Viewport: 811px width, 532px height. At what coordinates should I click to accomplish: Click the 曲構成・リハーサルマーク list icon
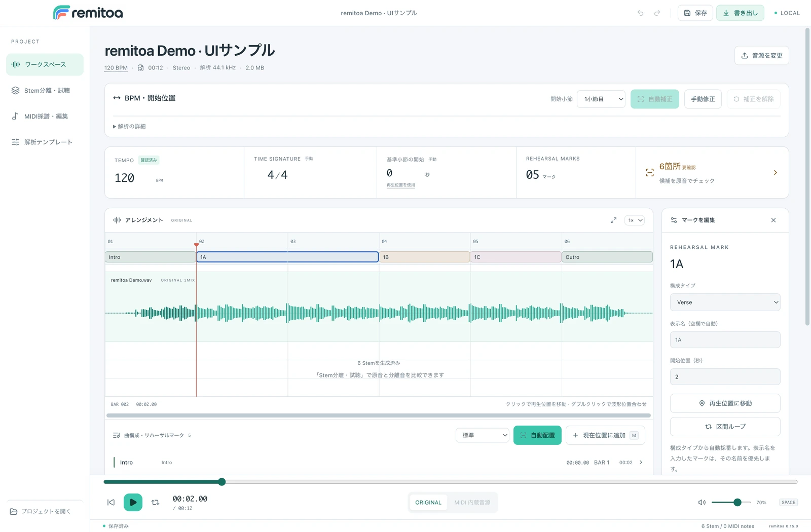point(116,435)
